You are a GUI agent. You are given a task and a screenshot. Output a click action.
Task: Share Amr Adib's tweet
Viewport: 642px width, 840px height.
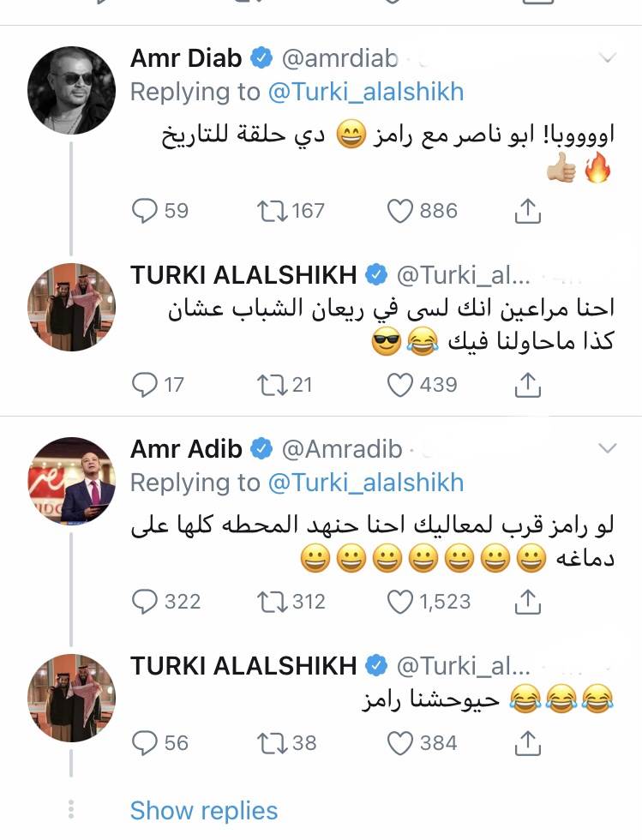coord(529,602)
